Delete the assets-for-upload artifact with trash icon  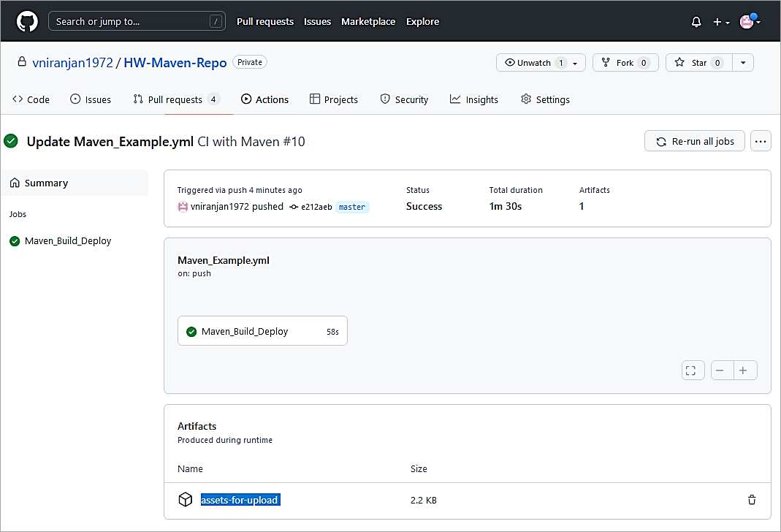tap(752, 500)
